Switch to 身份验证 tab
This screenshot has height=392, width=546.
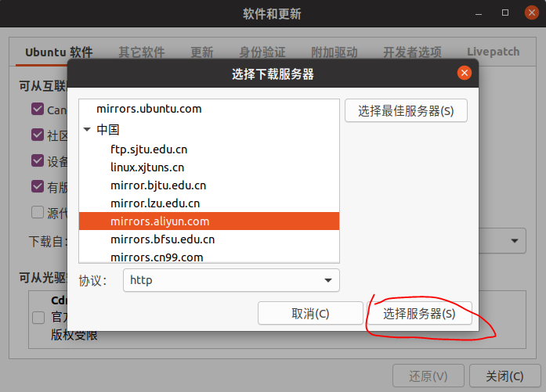click(x=262, y=52)
